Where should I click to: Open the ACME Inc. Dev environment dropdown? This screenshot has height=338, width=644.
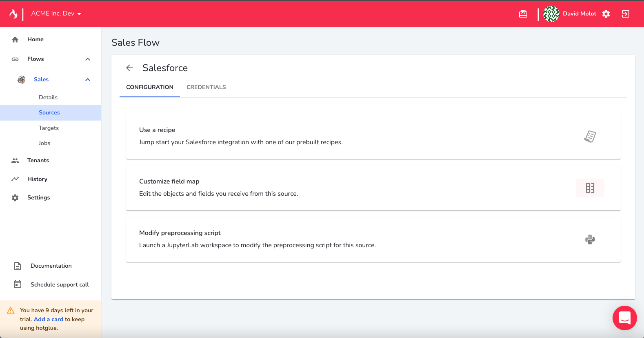pos(56,13)
